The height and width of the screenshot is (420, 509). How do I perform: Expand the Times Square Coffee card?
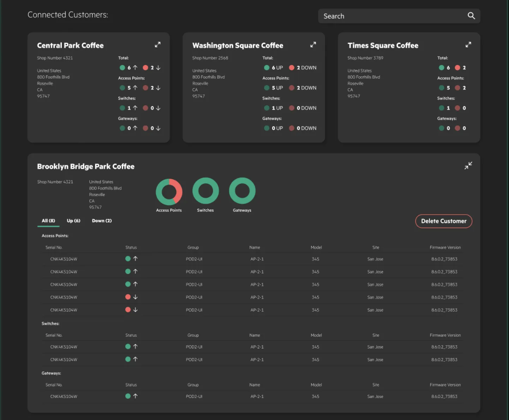tap(468, 45)
